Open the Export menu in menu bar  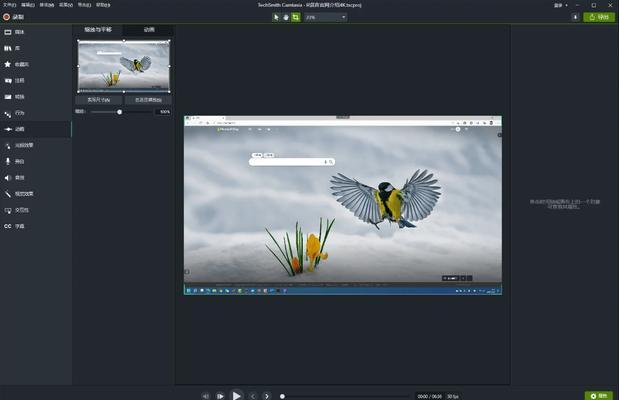(84, 5)
